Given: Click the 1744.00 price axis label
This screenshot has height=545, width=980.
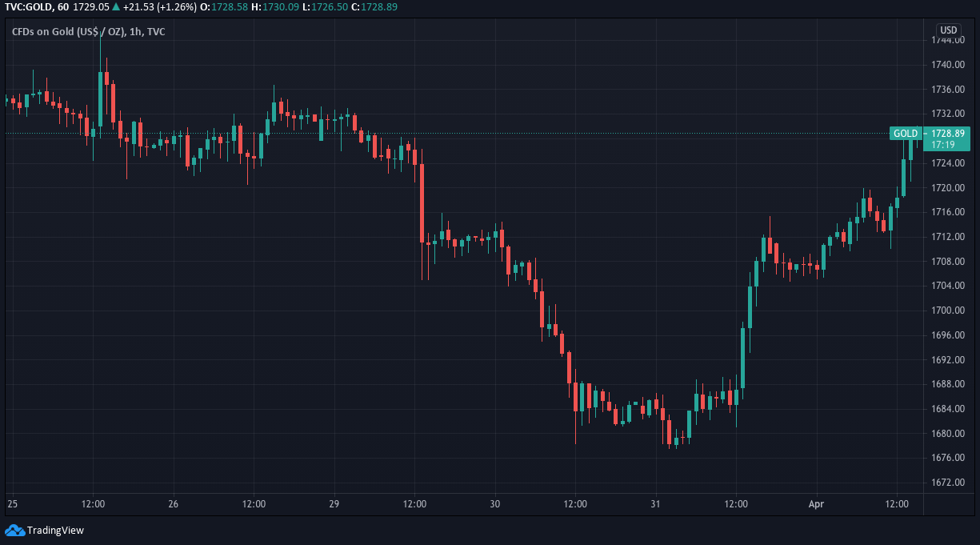Looking at the screenshot, I should point(946,39).
